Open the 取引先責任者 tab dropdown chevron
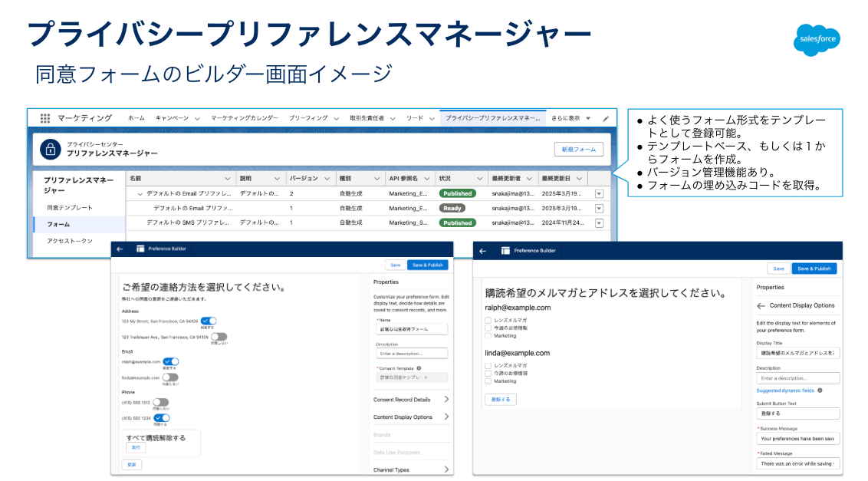 [x=393, y=119]
